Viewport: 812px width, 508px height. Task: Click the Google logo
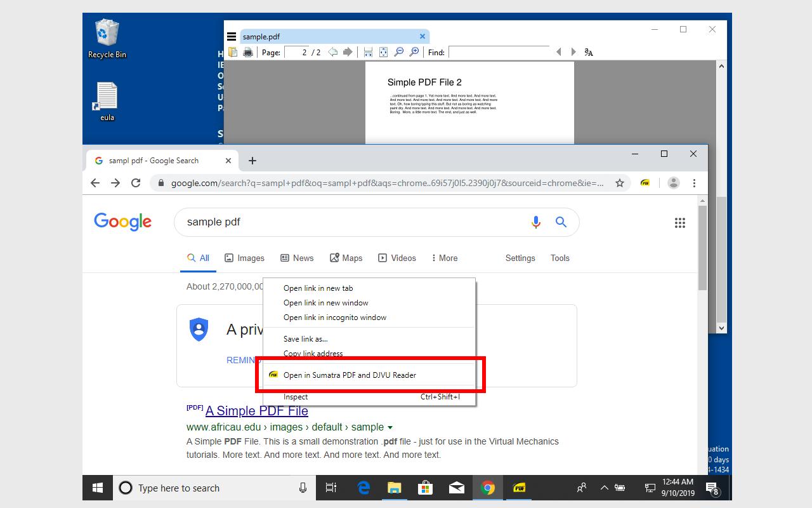click(x=122, y=222)
